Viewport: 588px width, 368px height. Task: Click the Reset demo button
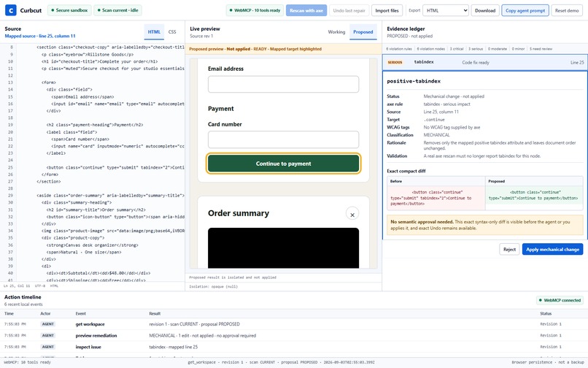pos(567,10)
